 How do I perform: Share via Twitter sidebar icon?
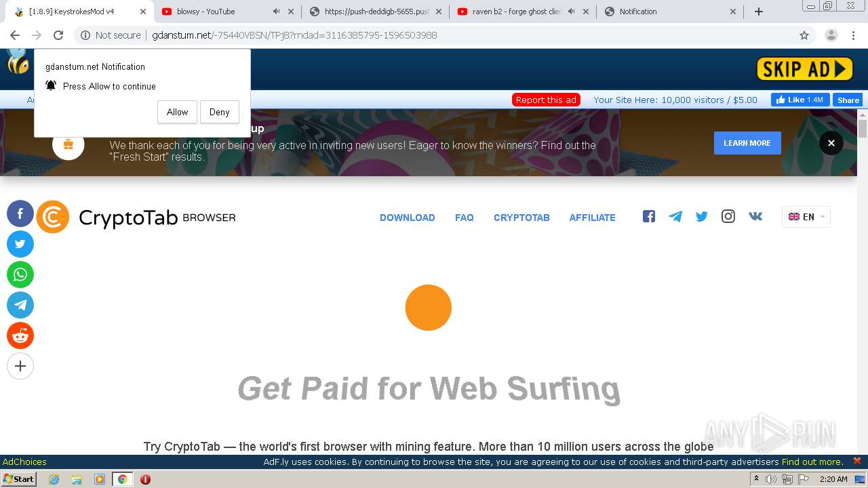tap(20, 244)
